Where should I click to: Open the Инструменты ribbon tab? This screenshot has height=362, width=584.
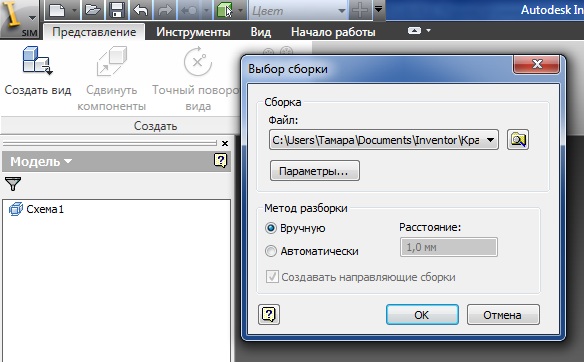click(193, 32)
